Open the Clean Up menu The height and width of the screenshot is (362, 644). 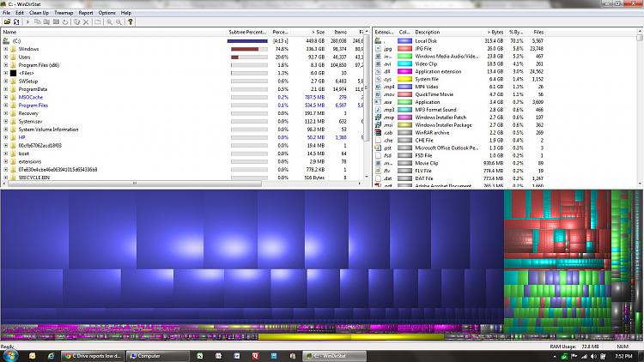pos(39,13)
